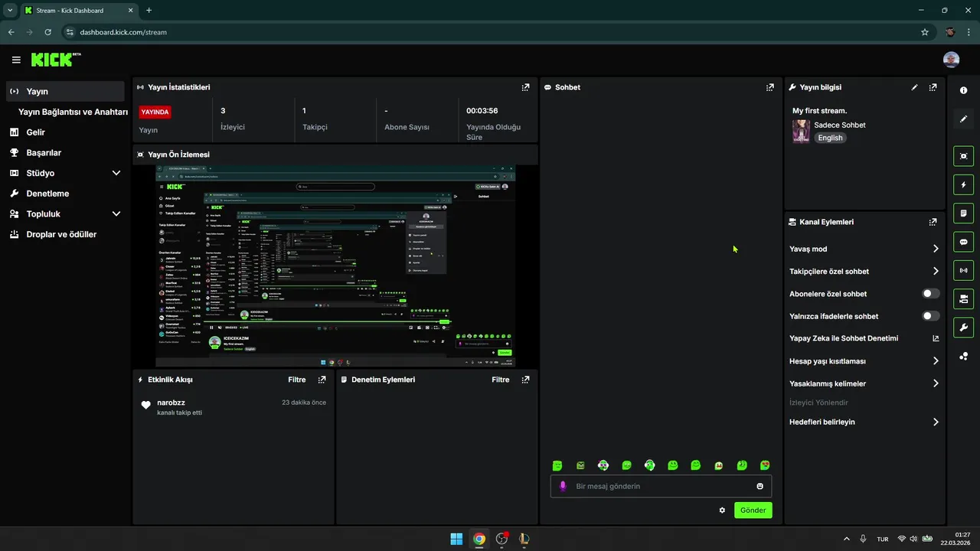This screenshot has width=980, height=551.
Task: Open the hamburger menu beside the KICK logo
Action: pyautogui.click(x=16, y=60)
